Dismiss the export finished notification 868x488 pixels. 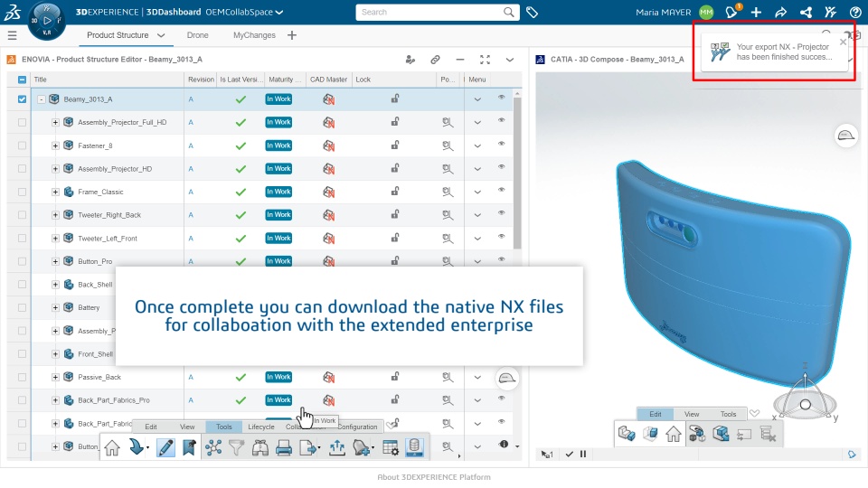843,42
